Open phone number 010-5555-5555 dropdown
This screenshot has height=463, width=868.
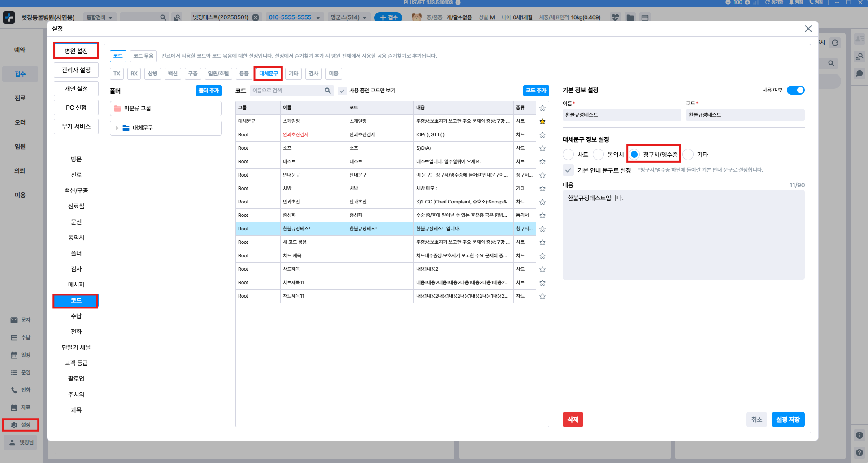(x=318, y=18)
